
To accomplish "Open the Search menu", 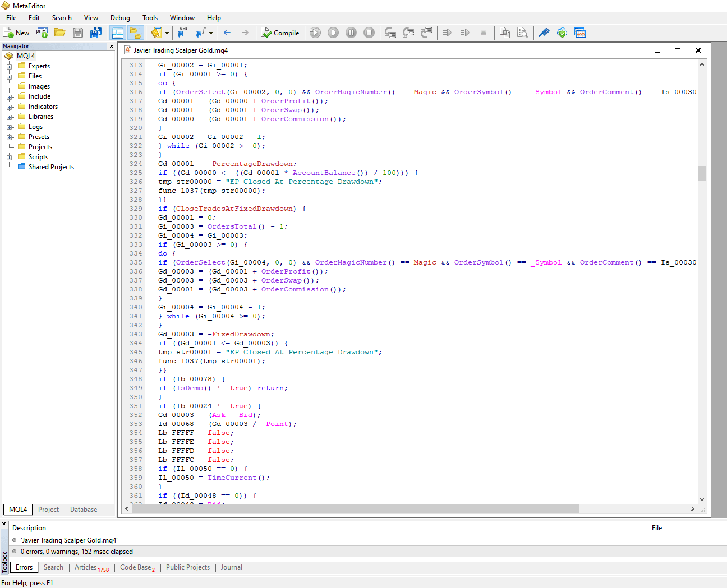I will (62, 18).
